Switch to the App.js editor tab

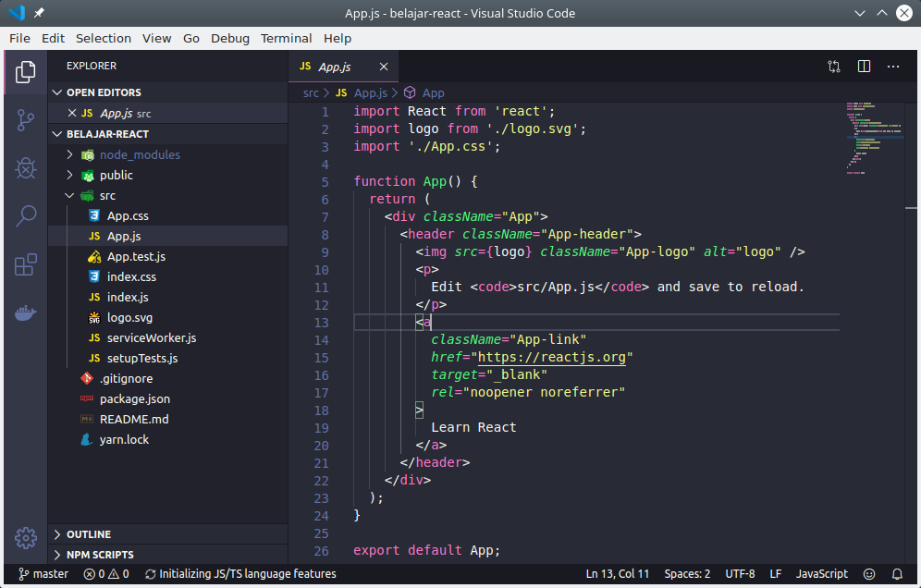coord(335,67)
